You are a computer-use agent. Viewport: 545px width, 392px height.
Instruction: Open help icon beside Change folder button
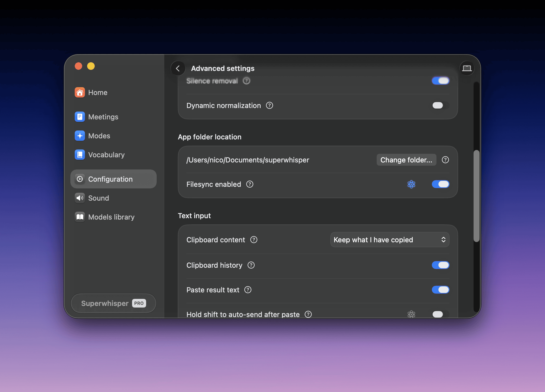click(445, 160)
